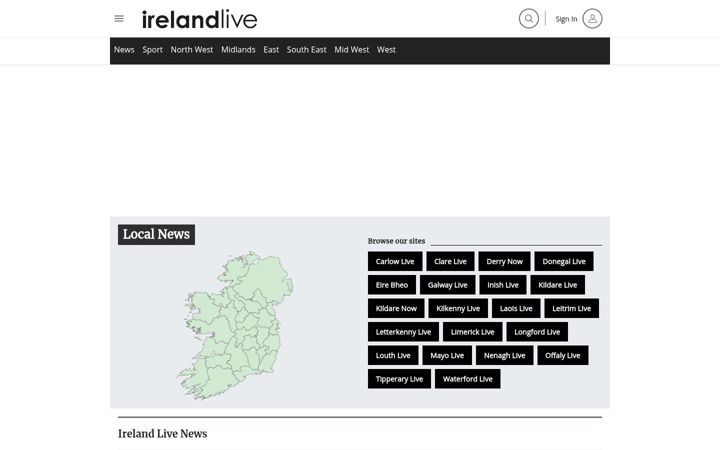Open the Letterkenny Live site
This screenshot has width=720, height=450.
pos(403,332)
